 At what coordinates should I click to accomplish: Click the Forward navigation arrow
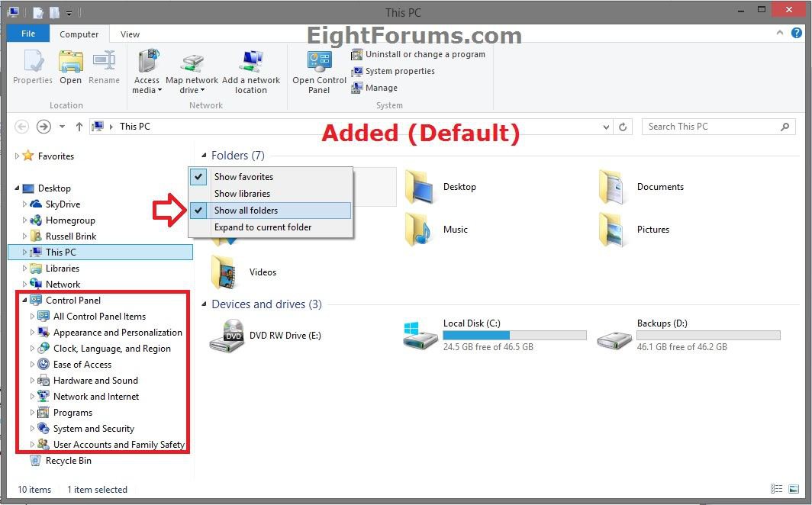(43, 127)
